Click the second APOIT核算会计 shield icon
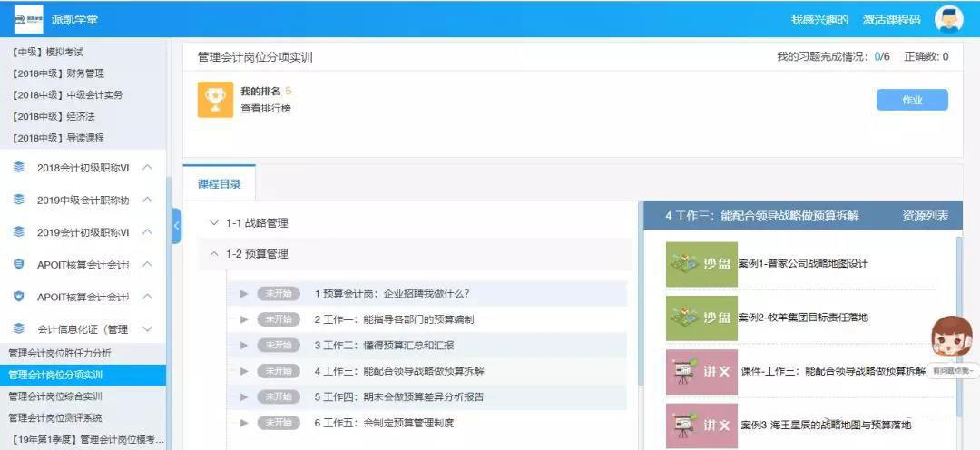The height and width of the screenshot is (450, 980). tap(19, 297)
